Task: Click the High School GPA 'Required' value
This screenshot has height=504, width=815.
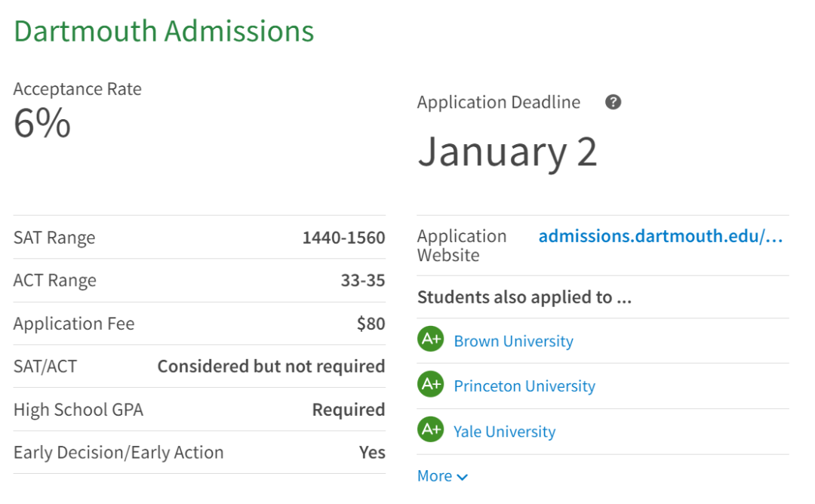Action: click(349, 410)
